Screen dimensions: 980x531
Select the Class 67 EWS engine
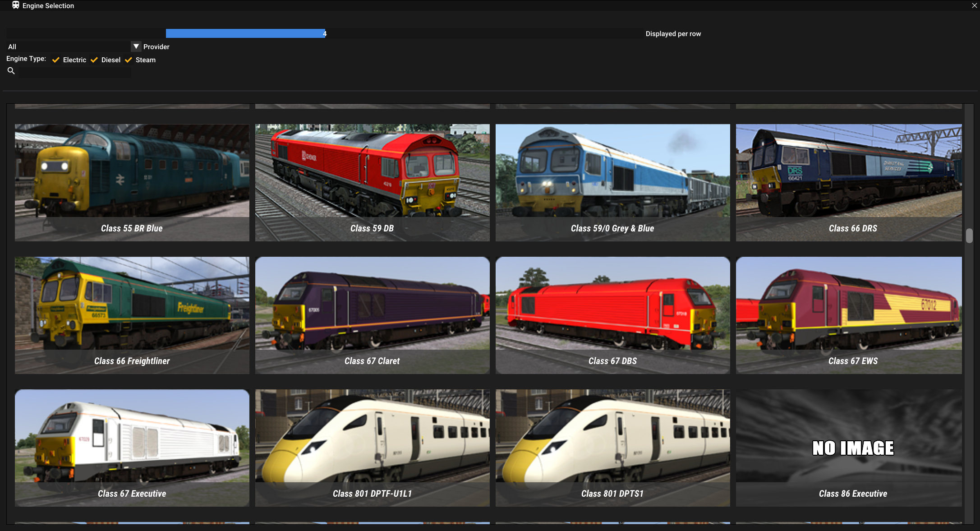(849, 315)
